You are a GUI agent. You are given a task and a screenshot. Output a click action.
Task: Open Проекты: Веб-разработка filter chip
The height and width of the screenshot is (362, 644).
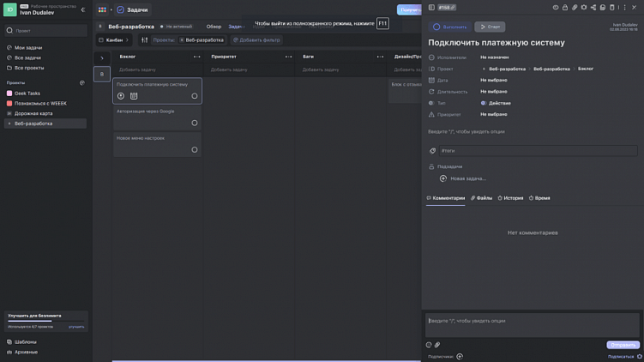pos(189,39)
